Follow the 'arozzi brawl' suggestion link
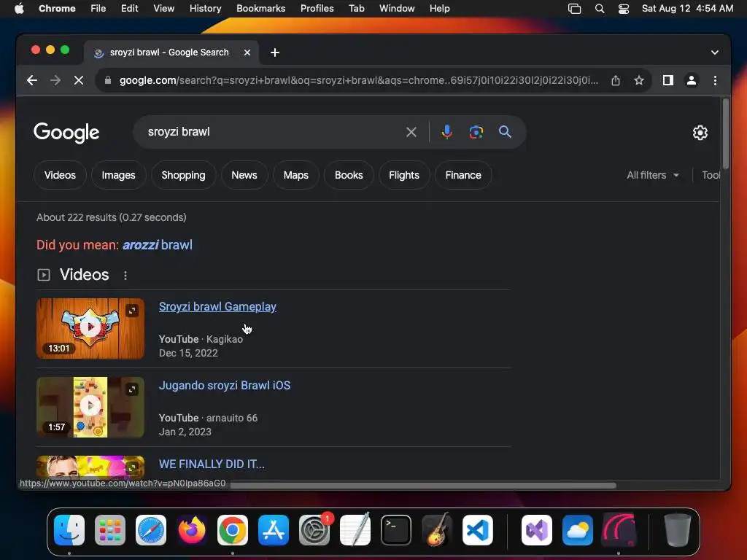Image resolution: width=747 pixels, height=560 pixels. click(158, 245)
